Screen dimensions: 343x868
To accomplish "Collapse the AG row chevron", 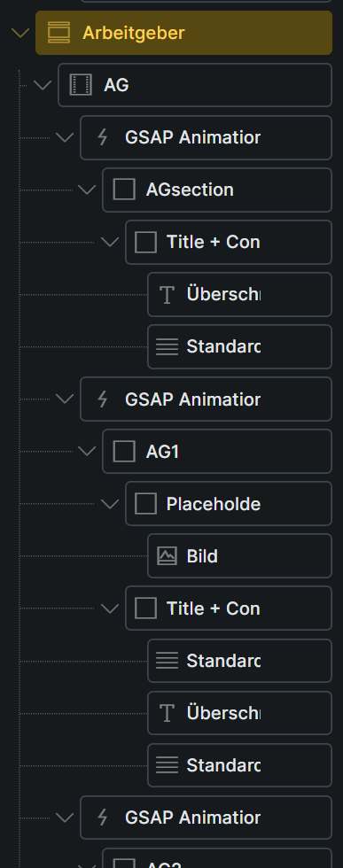I will (43, 85).
